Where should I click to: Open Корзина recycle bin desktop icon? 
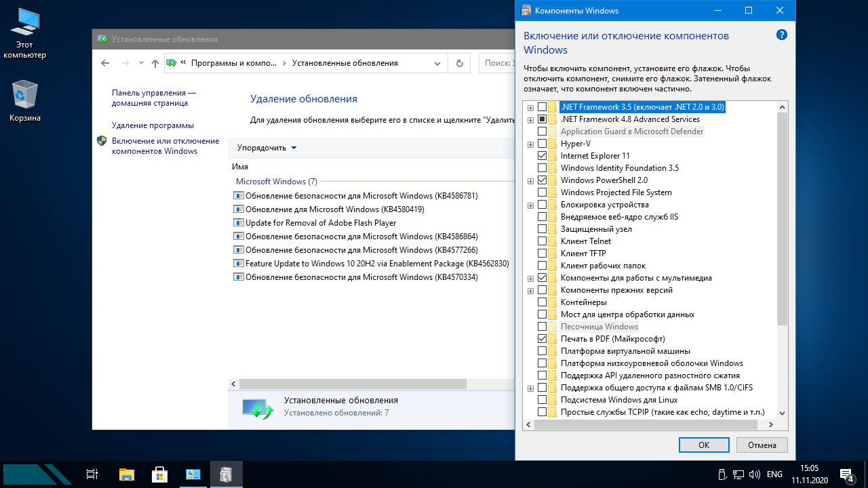tap(25, 102)
